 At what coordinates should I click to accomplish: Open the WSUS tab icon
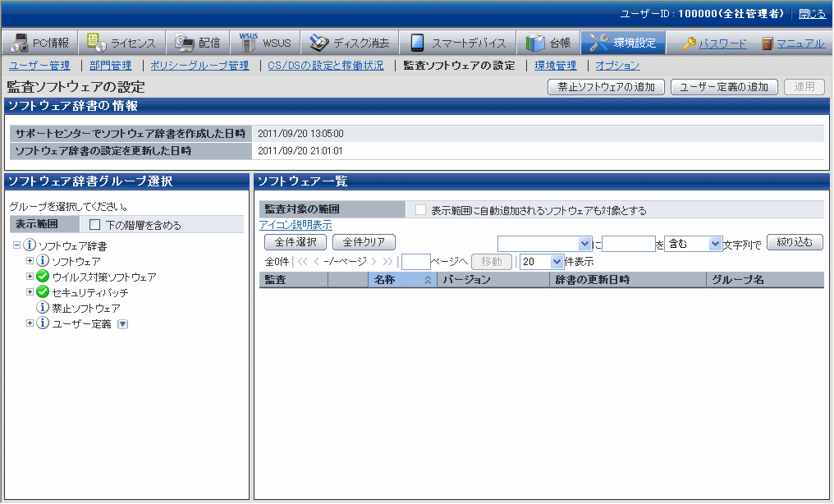point(248,43)
